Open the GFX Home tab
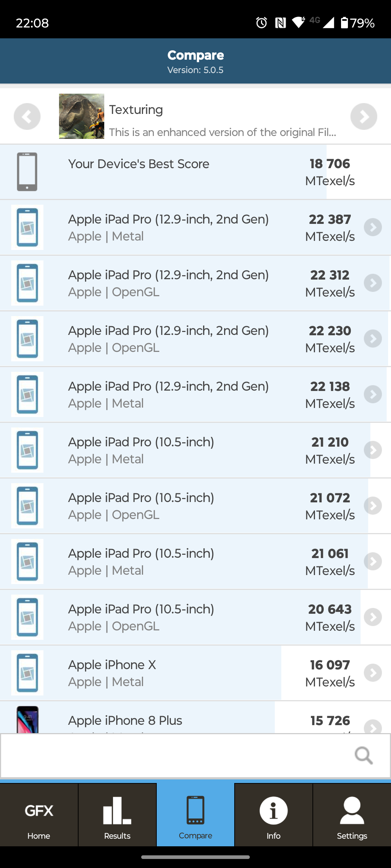Viewport: 391px width, 868px height. (39, 814)
